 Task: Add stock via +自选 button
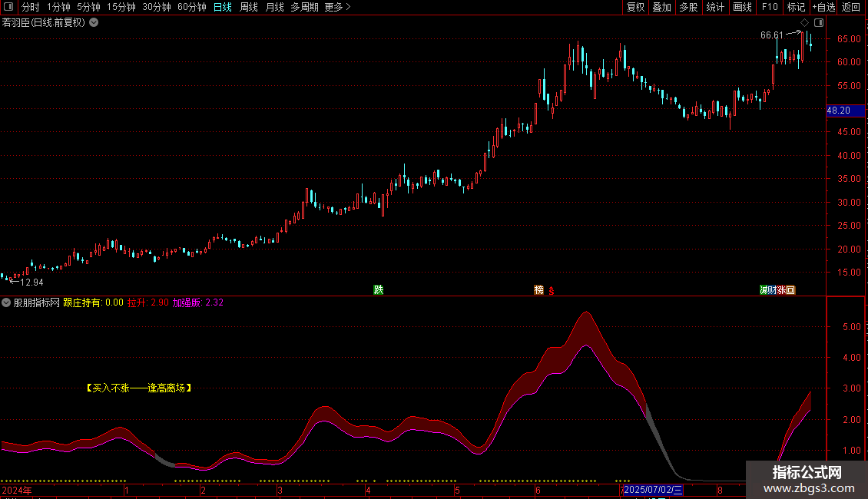point(823,7)
